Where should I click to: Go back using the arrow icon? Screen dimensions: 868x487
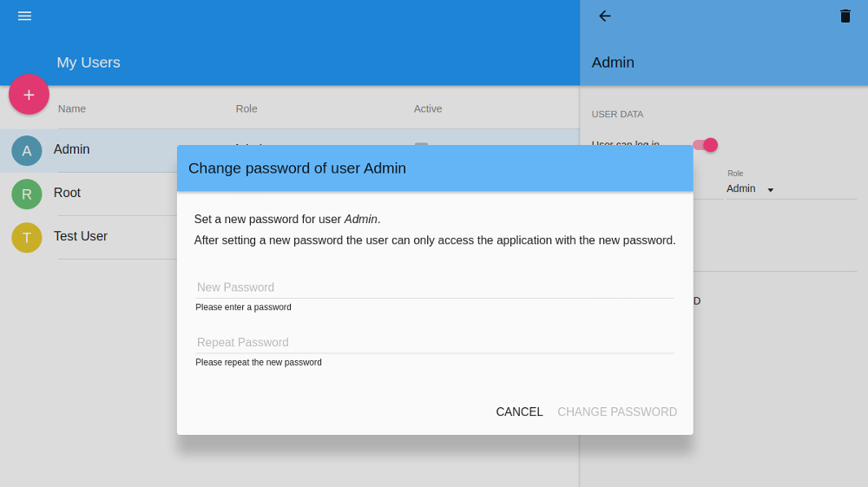(604, 16)
